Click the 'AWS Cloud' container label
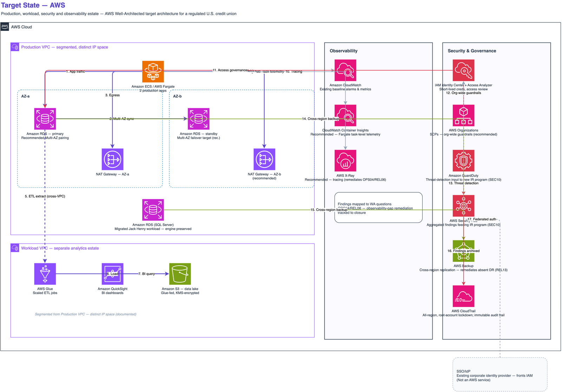Viewport: 562px width, 392px height. tap(21, 27)
